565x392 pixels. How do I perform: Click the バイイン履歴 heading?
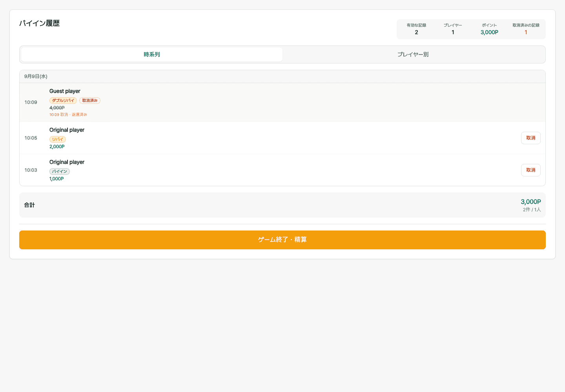coord(40,24)
